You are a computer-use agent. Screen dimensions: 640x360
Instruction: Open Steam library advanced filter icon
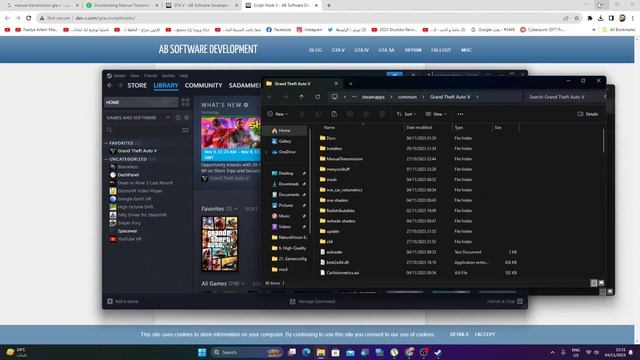(185, 130)
